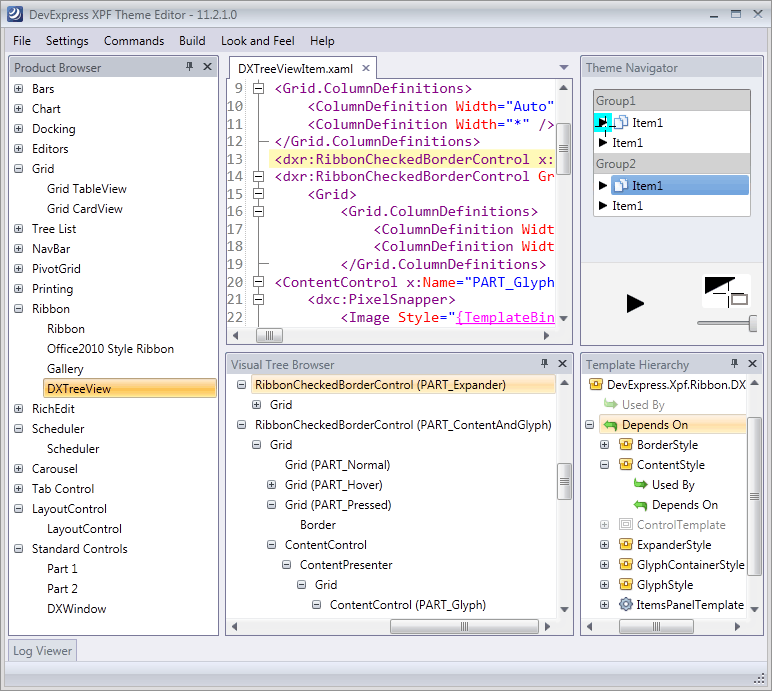This screenshot has width=772, height=691.
Task: Click the Group1 header in Theme Navigator
Action: [672, 101]
